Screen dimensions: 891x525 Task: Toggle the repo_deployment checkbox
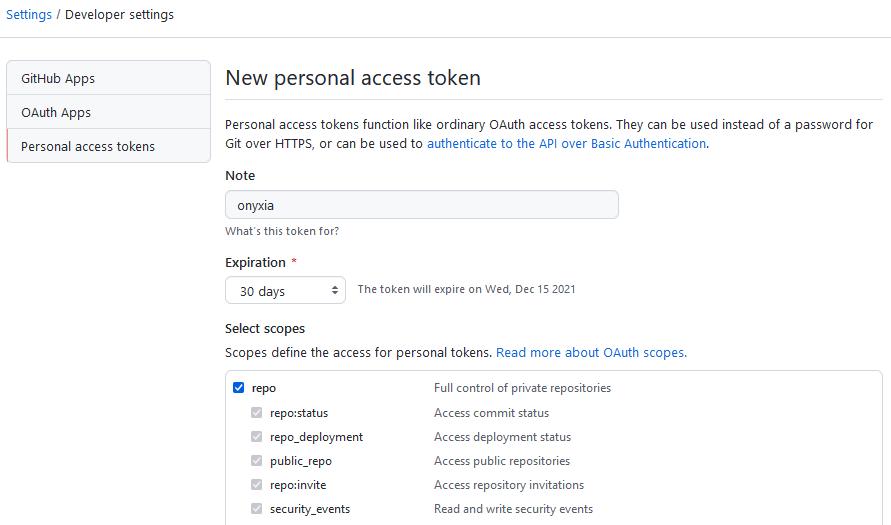(256, 437)
